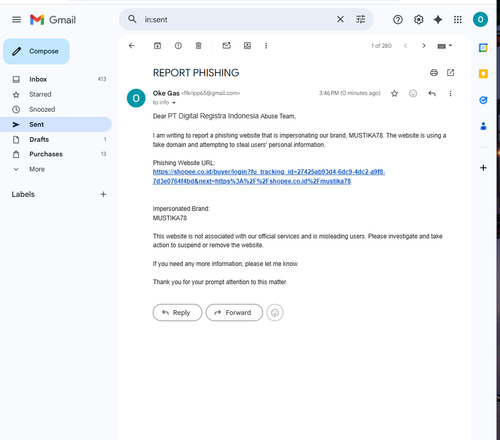Image resolution: width=500 pixels, height=440 pixels.
Task: Open the Purchases folder
Action: coord(56,154)
